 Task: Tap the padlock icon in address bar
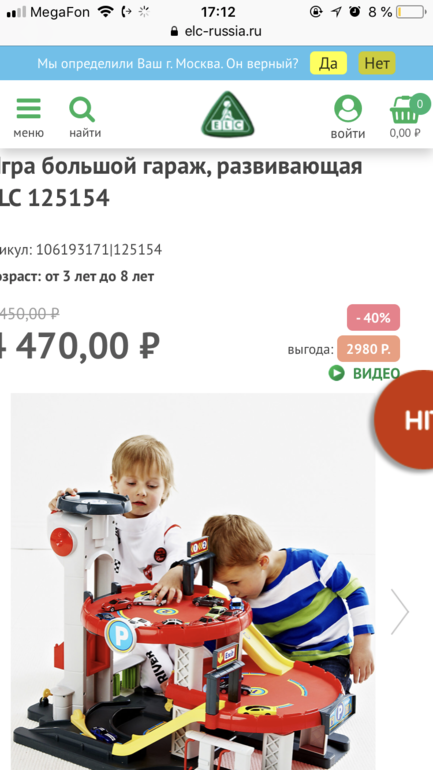[x=174, y=31]
